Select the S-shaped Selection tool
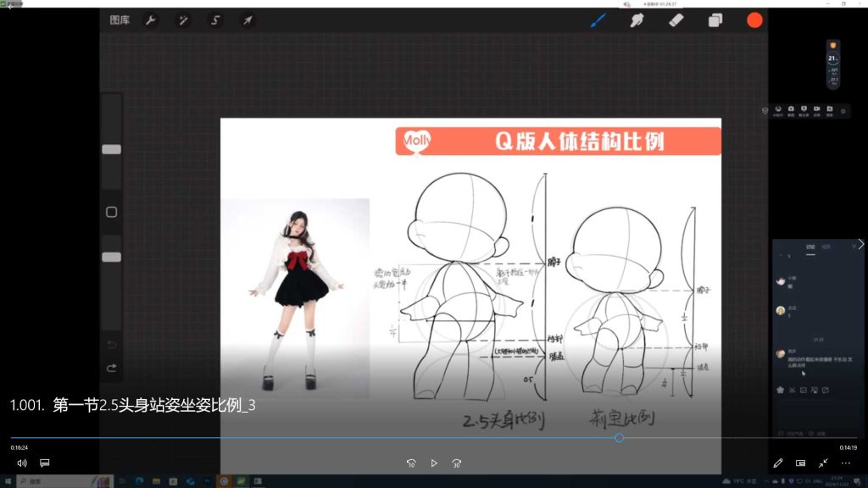 pyautogui.click(x=215, y=20)
